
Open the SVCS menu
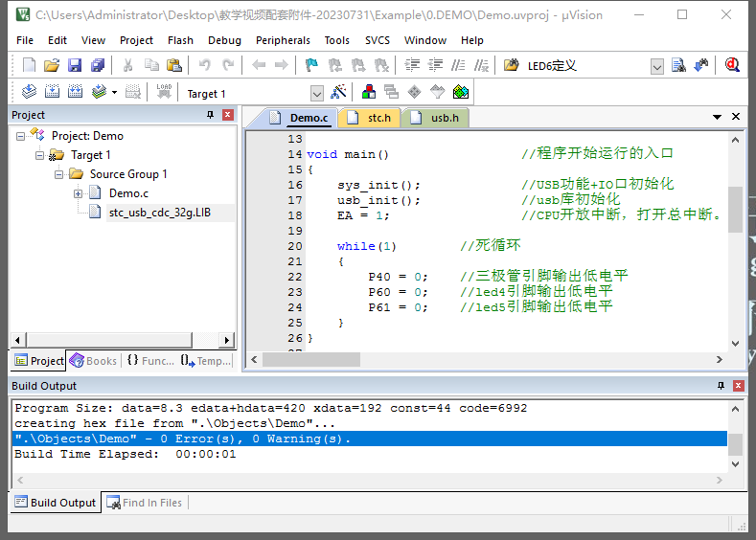pyautogui.click(x=377, y=40)
